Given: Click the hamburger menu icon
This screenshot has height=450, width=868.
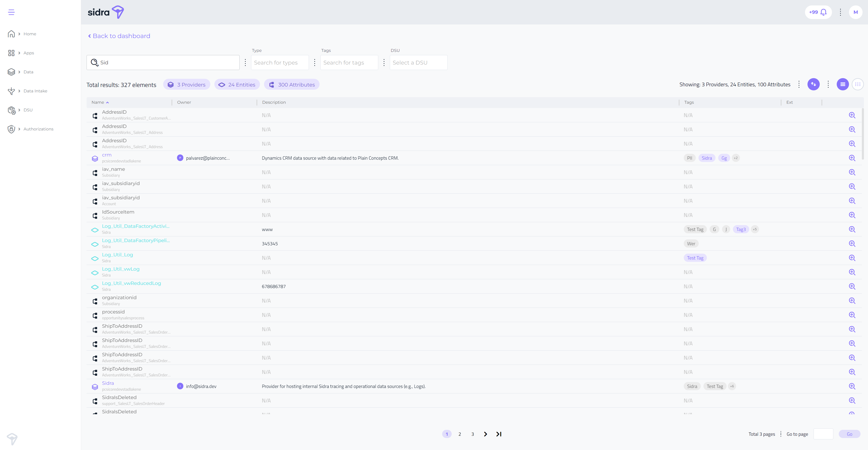Looking at the screenshot, I should coord(11,12).
